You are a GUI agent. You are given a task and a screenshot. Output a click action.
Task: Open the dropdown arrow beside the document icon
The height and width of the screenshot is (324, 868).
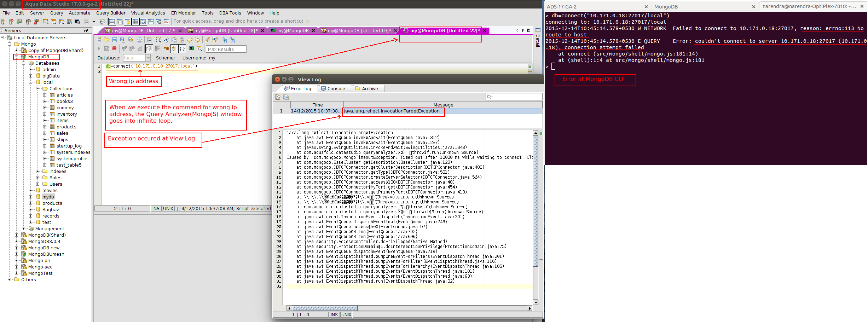pyautogui.click(x=94, y=22)
